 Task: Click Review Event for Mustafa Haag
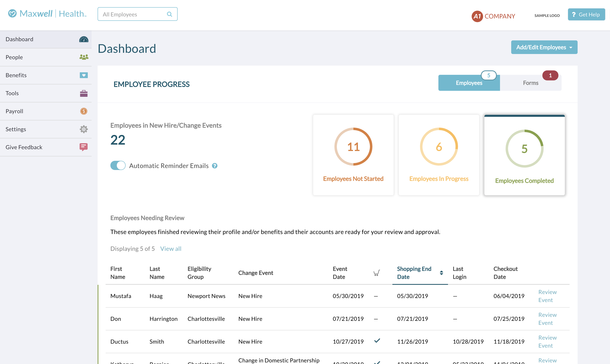(547, 296)
